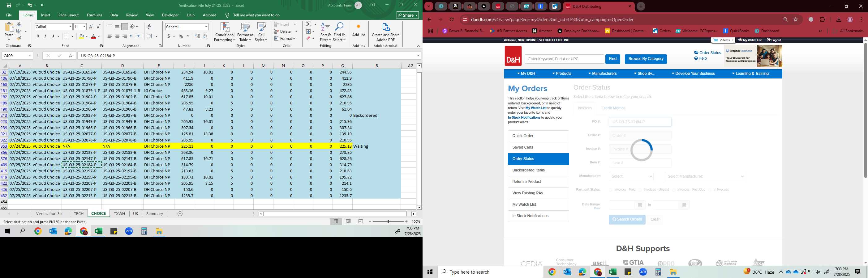Screen dimensions: 868x278
Task: Click the Font Color letter A icon
Action: [94, 36]
